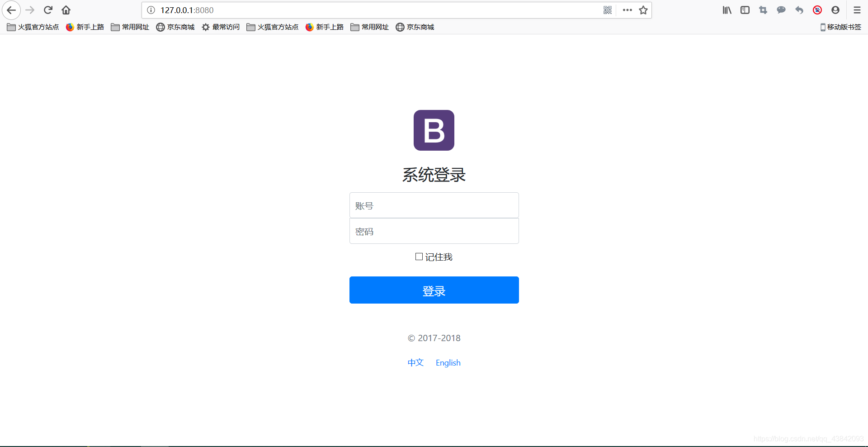This screenshot has width=868, height=447.
Task: Generate QR code from the address bar icon
Action: 608,10
